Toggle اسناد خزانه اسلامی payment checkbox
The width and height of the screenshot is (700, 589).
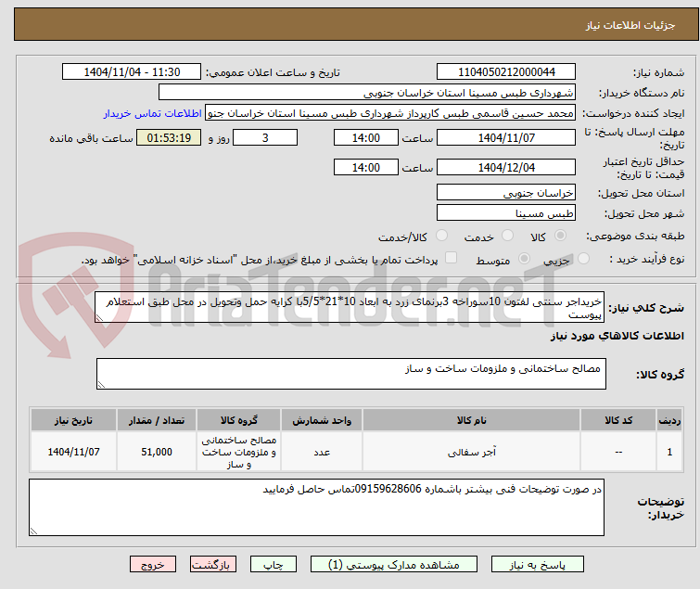[452, 258]
